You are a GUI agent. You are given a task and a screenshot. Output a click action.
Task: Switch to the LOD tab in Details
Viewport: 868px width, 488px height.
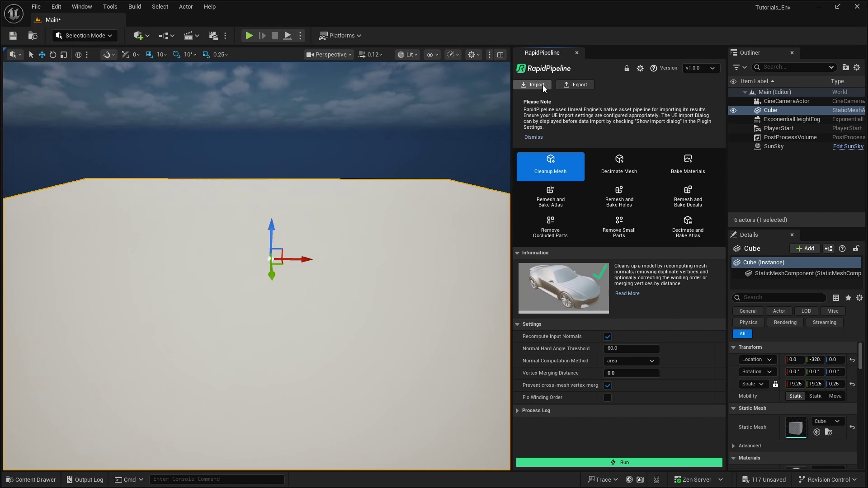coord(806,311)
